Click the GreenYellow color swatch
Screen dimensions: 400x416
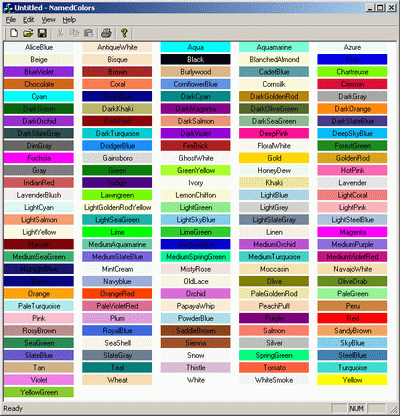pos(196,171)
